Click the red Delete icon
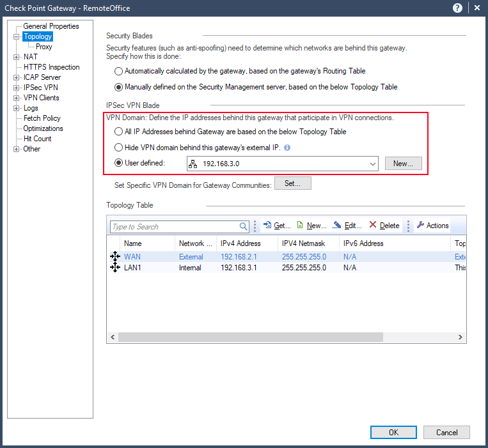The height and width of the screenshot is (448, 488). tap(374, 226)
